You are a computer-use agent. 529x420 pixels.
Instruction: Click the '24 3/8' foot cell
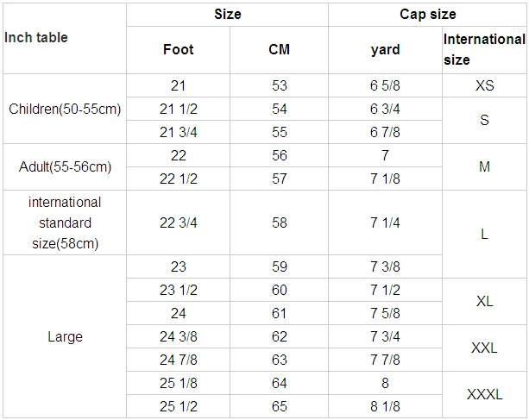pos(178,336)
